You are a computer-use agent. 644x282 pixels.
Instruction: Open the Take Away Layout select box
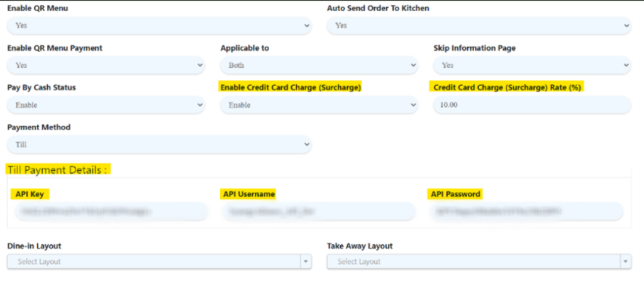point(474,261)
